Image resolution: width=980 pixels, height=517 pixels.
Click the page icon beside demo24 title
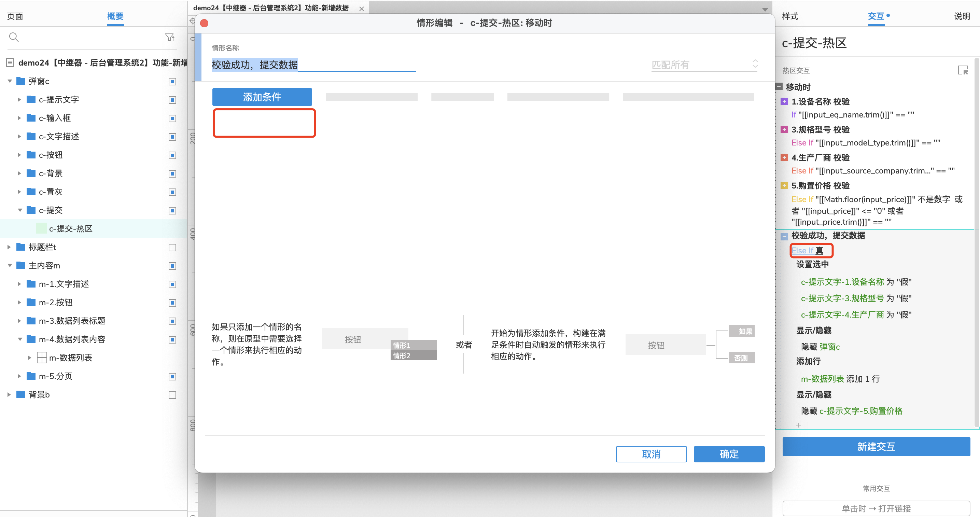tap(10, 62)
